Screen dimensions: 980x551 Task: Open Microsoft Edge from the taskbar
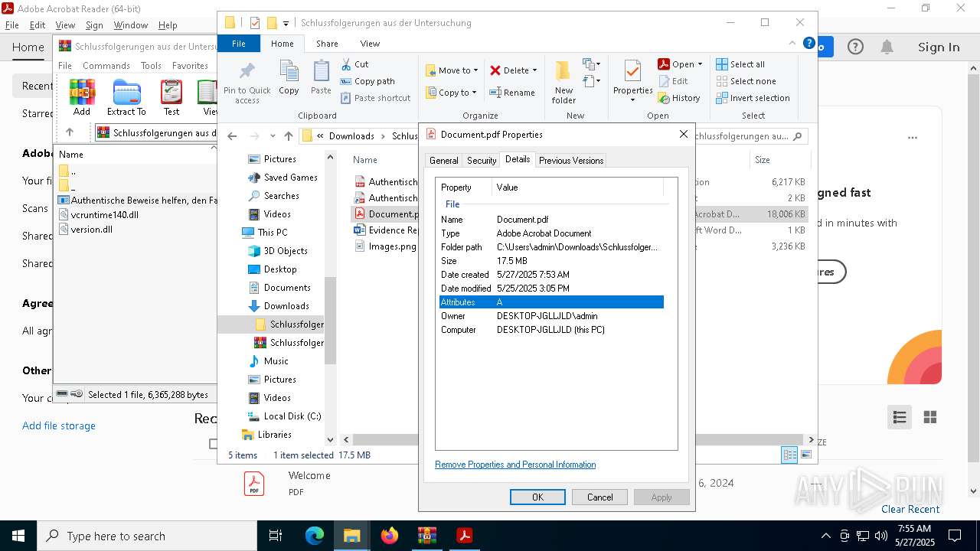[315, 536]
